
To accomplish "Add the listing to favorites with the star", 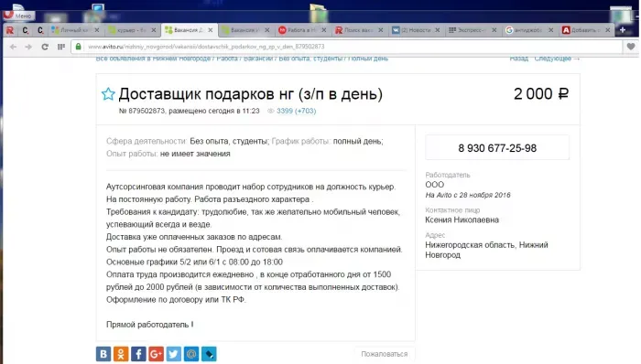I will click(108, 94).
